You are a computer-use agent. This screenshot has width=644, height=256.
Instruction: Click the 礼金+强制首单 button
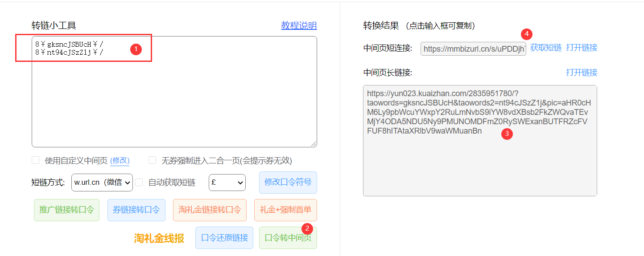(285, 210)
